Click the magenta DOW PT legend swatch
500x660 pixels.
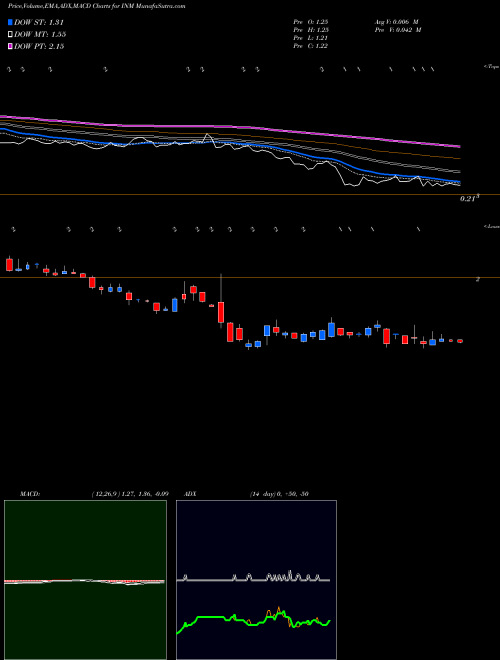click(x=10, y=46)
